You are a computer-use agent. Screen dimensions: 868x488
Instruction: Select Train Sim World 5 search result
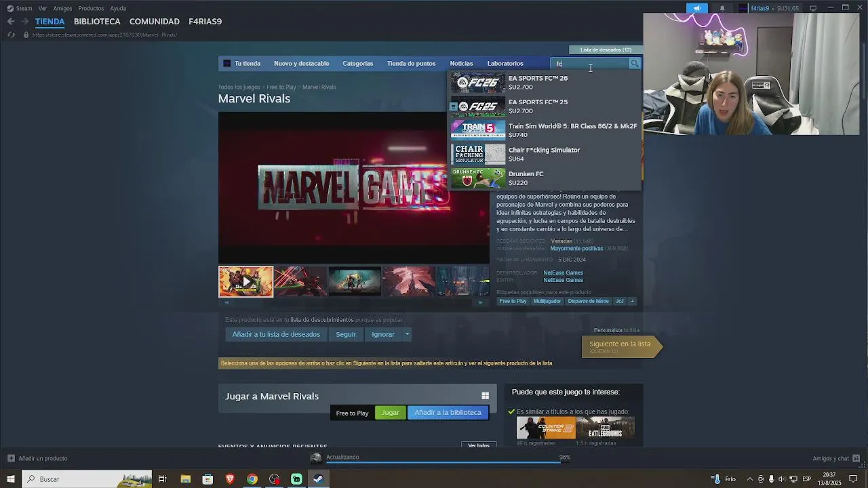[545, 130]
